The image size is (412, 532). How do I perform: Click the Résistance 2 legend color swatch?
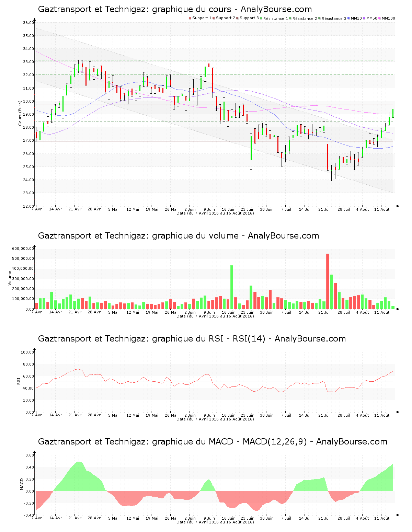[290, 18]
